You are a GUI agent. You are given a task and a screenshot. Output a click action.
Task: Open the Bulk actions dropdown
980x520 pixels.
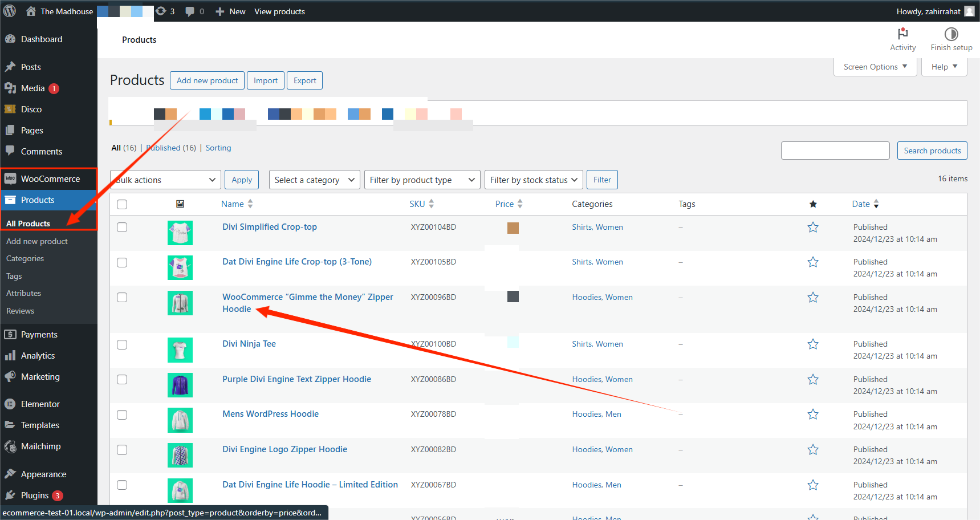[x=165, y=180]
